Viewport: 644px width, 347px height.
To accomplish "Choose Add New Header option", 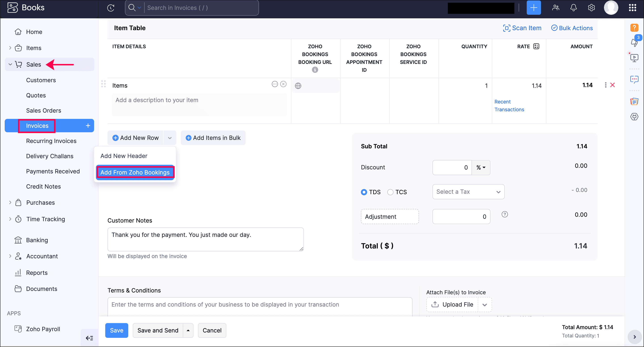I will coord(124,156).
